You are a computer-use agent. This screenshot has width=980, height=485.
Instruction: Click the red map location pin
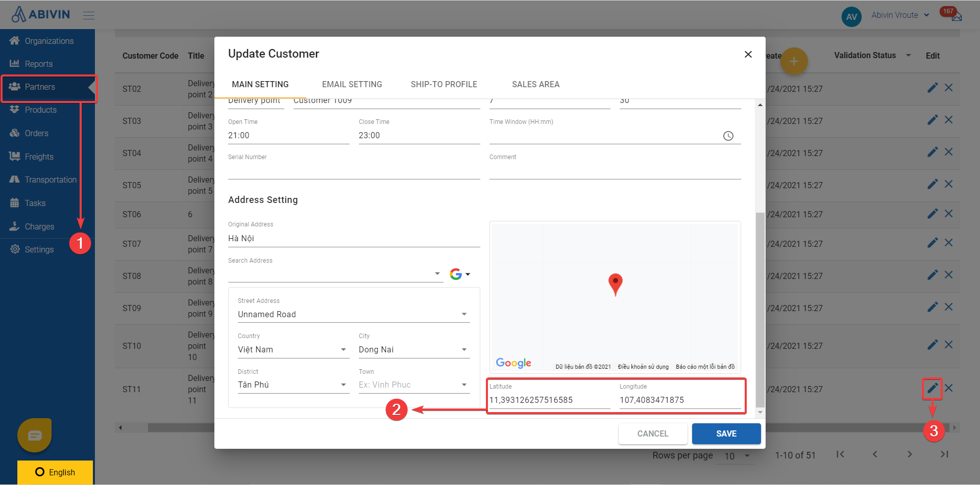(x=616, y=285)
